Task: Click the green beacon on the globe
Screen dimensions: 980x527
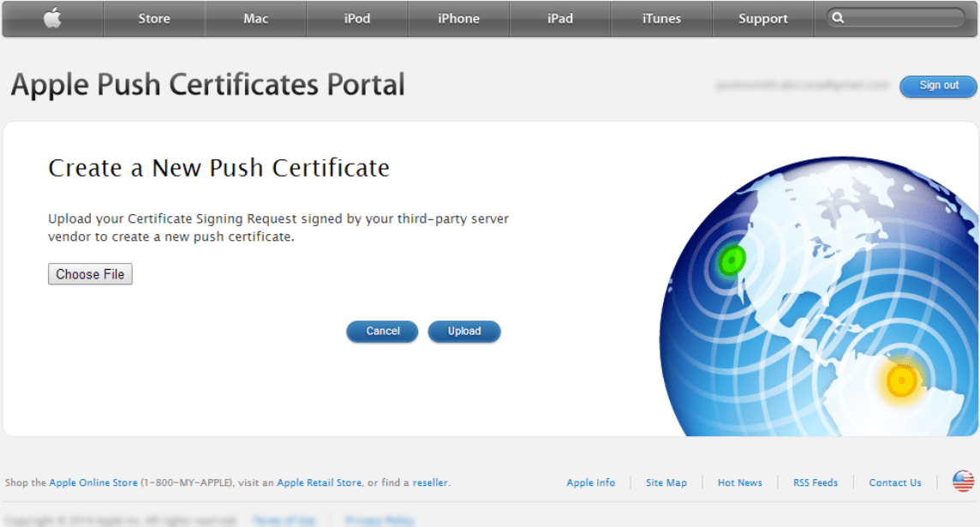Action: point(731,260)
